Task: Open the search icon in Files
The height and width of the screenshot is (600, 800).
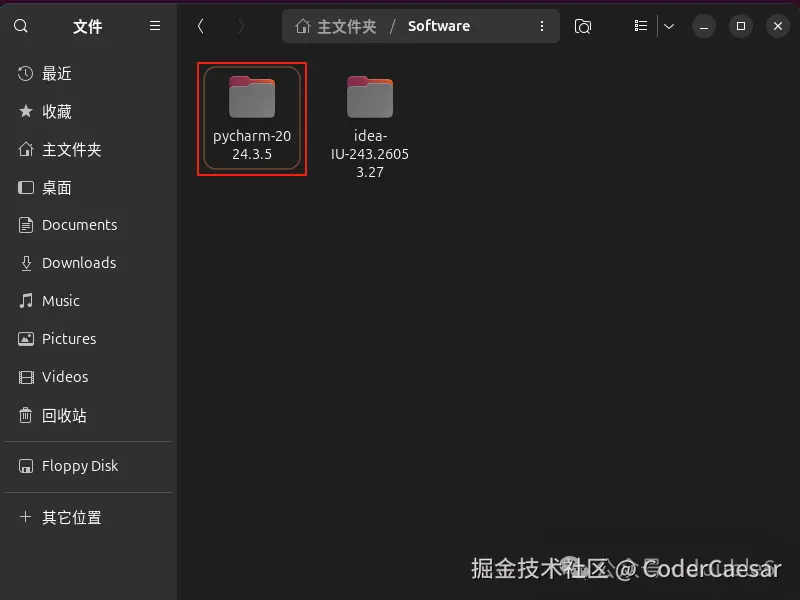Action: [x=21, y=26]
